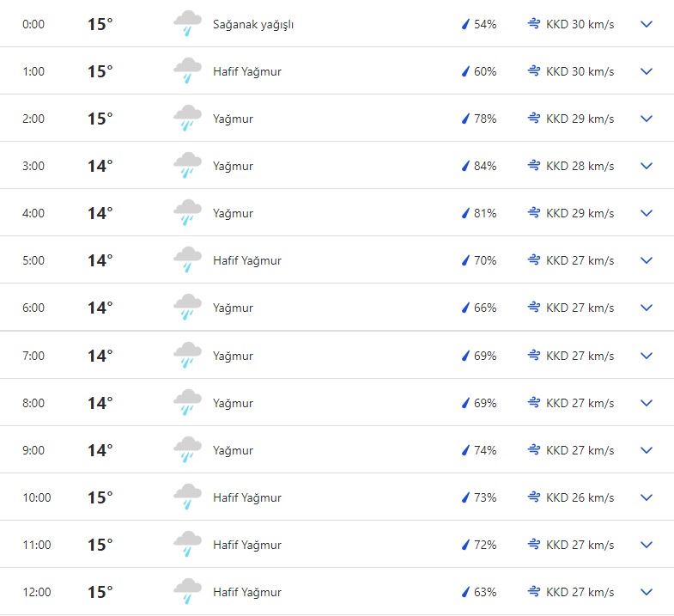Screen dimensions: 674x616
Task: Click the 84% precipitation value at 3:00
Action: click(485, 166)
